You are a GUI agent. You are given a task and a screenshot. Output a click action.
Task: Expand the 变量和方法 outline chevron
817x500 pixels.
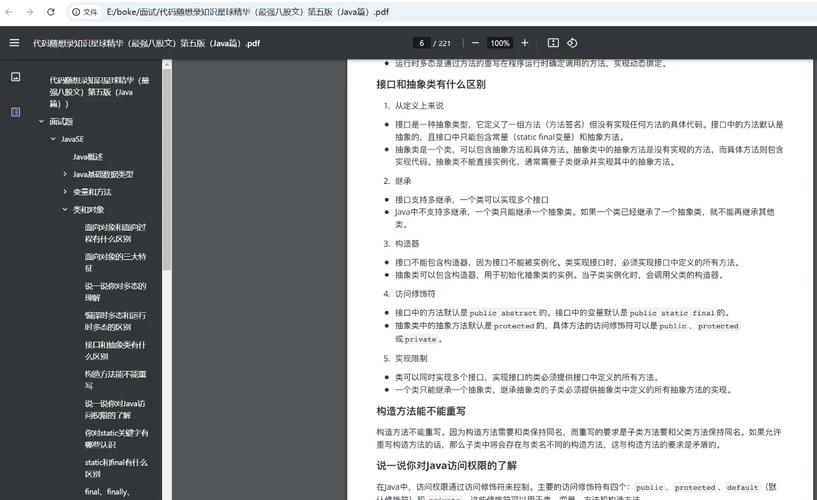click(x=65, y=192)
